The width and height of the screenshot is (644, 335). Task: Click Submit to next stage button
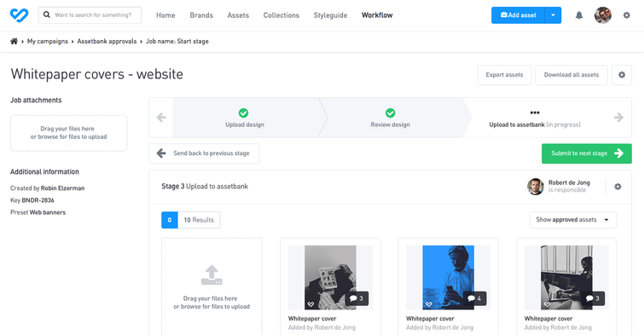point(587,153)
